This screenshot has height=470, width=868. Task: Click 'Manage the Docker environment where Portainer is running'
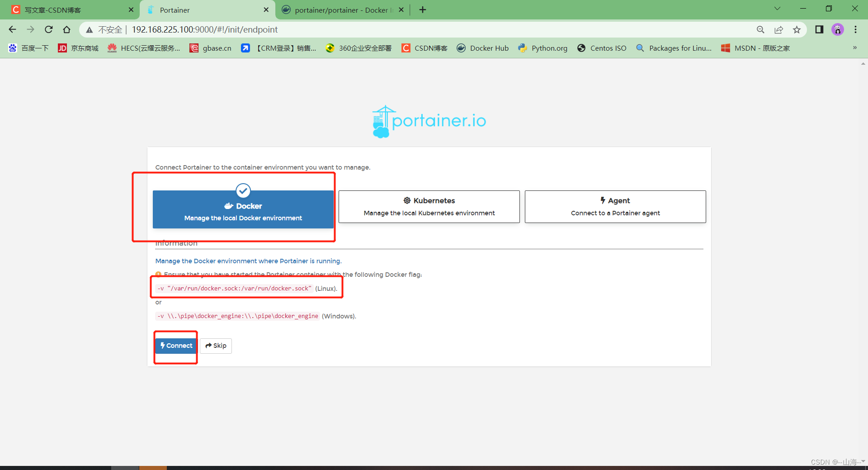(248, 261)
